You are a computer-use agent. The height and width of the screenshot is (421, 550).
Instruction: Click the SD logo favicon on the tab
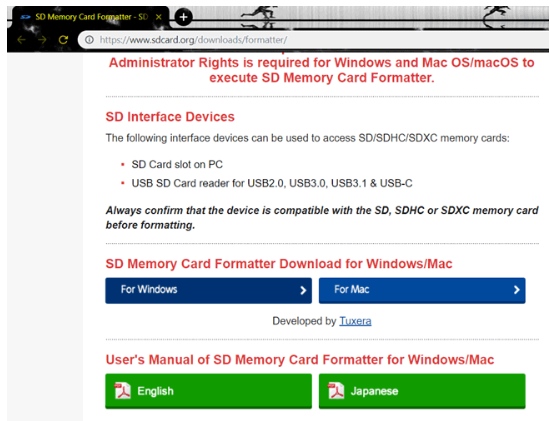tap(25, 17)
